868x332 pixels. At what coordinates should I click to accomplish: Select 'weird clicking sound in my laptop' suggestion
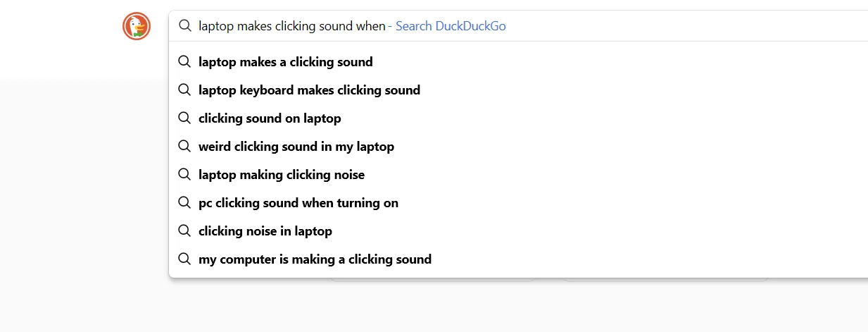click(296, 147)
